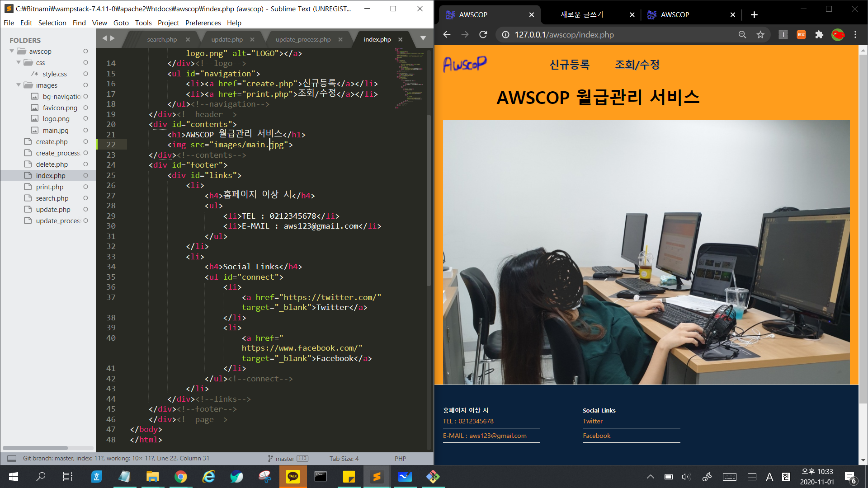Open a new Chrome tab
This screenshot has height=488, width=868.
coord(754,15)
